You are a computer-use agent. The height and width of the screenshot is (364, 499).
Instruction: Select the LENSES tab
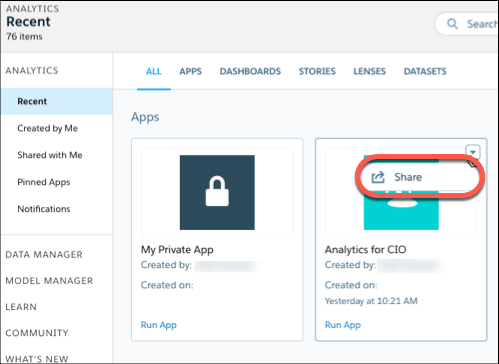(369, 71)
